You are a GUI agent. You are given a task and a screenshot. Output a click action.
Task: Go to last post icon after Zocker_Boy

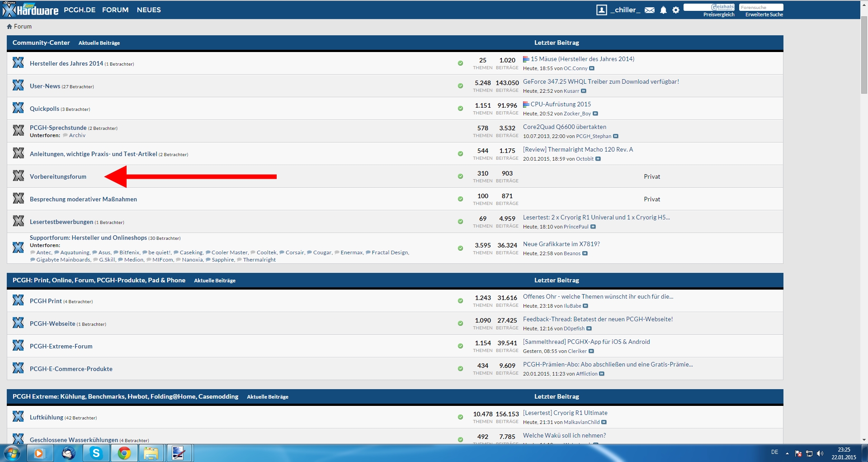pyautogui.click(x=595, y=114)
